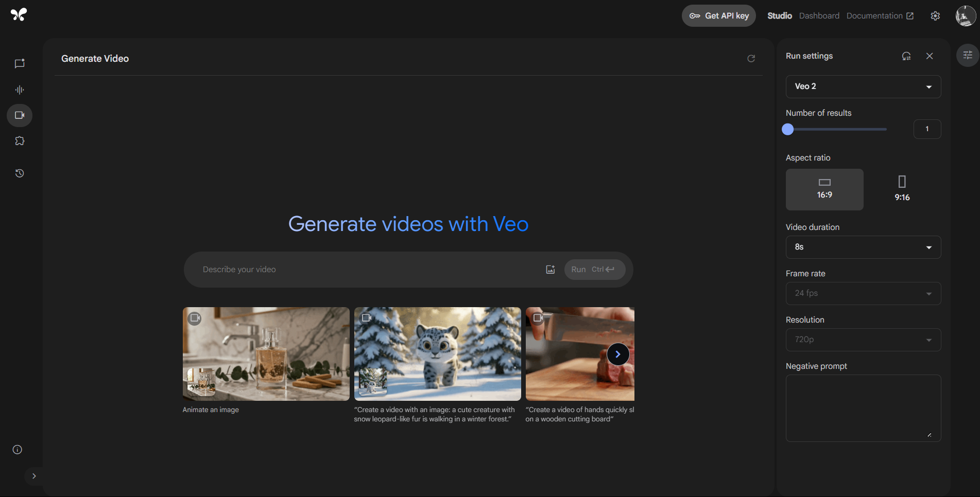The image size is (980, 497).
Task: Click the Describe your video input field
Action: click(368, 270)
